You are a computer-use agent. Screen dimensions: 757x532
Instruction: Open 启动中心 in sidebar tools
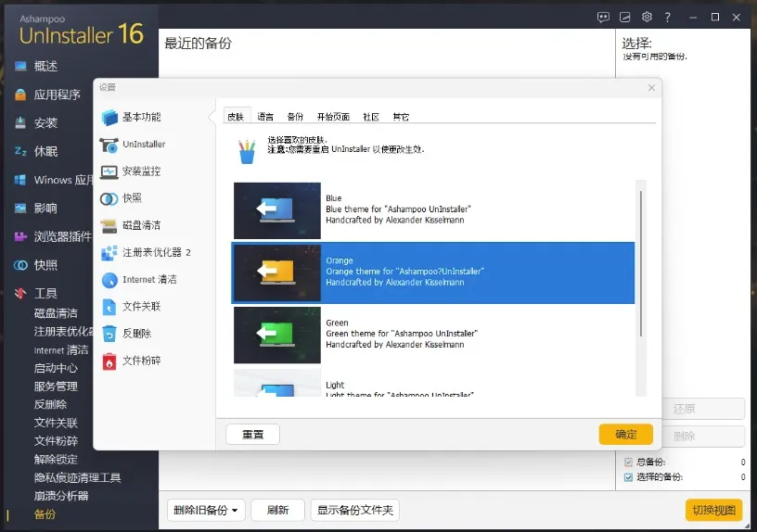click(x=56, y=368)
